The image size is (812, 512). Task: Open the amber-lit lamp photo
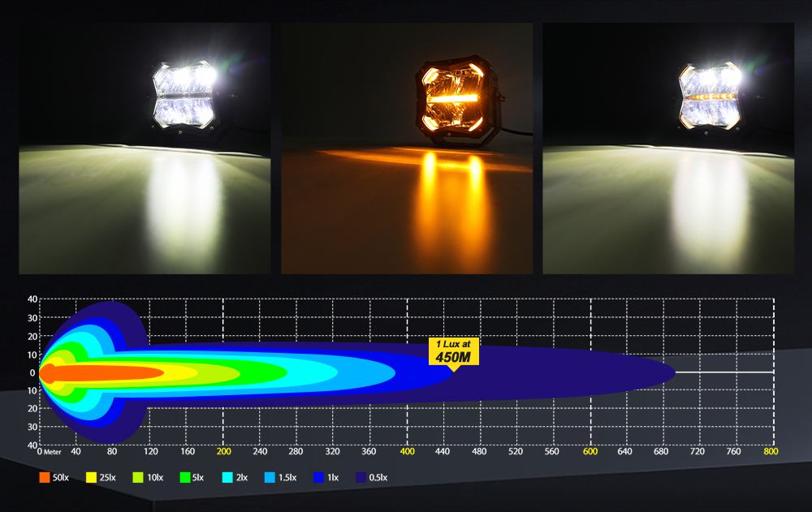[407, 148]
